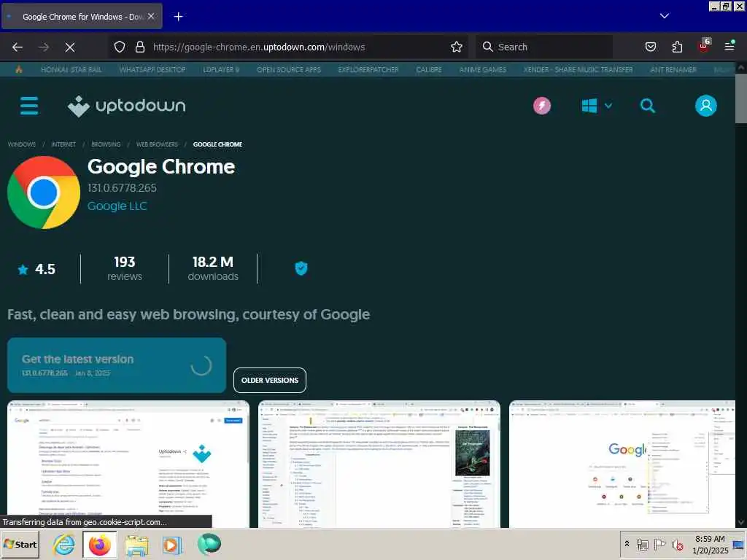Screen dimensions: 747x560
Task: Go to Internet breadcrumb
Action: pyautogui.click(x=63, y=144)
